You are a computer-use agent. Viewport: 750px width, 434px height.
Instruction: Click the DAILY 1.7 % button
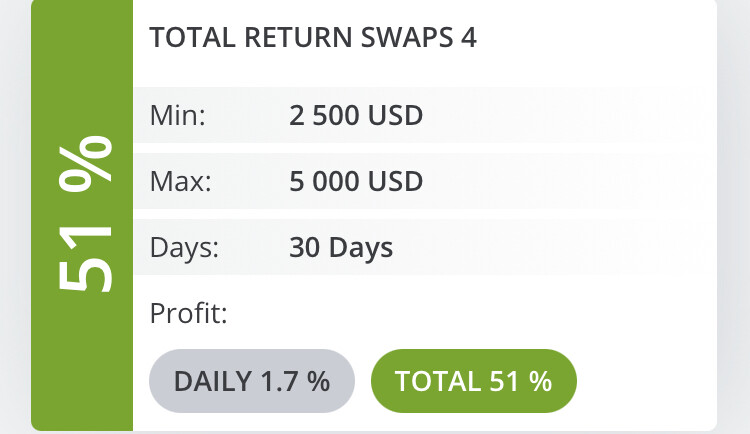(252, 381)
